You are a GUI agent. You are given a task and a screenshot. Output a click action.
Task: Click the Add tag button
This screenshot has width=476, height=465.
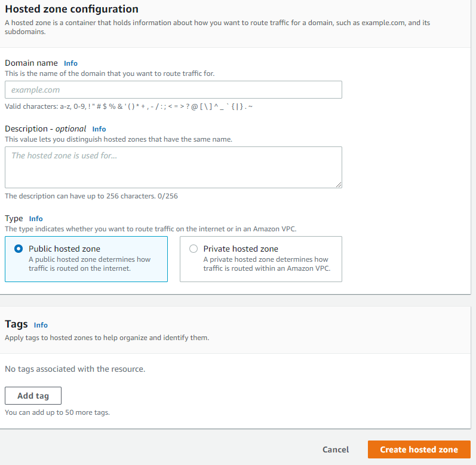click(33, 396)
